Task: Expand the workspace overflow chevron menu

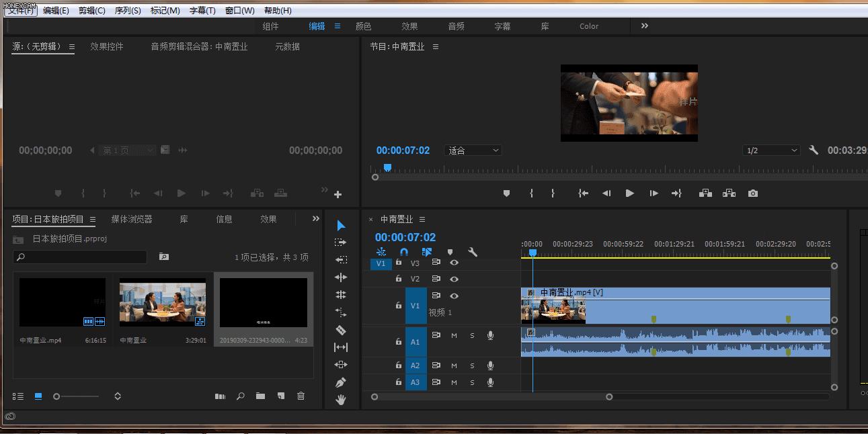Action: pos(644,26)
